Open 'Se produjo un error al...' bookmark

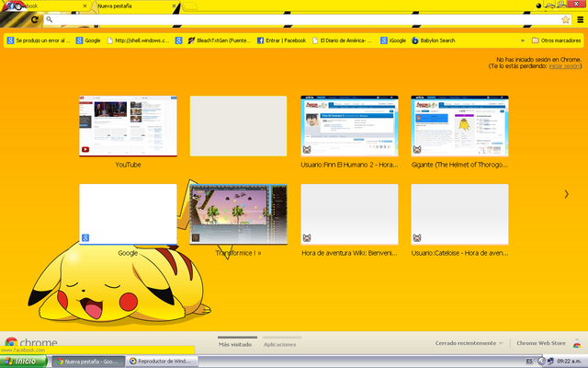(39, 40)
